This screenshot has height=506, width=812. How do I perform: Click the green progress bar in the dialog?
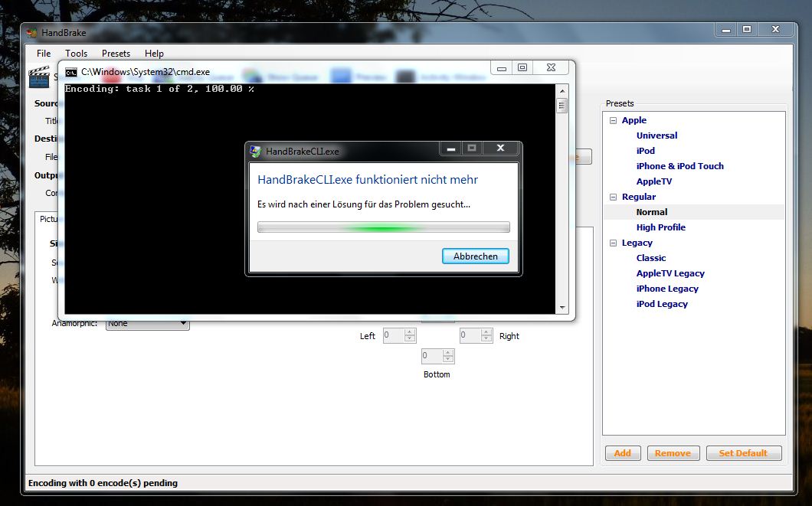click(383, 227)
